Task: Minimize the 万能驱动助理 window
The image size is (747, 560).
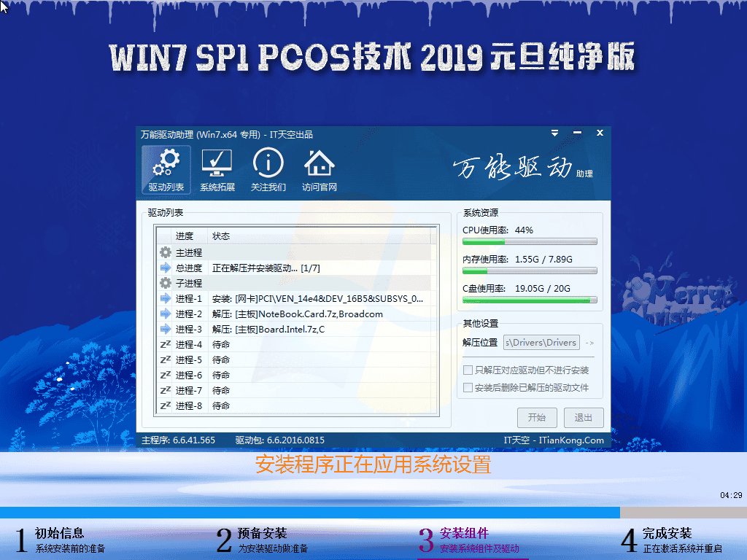Action: coord(578,133)
